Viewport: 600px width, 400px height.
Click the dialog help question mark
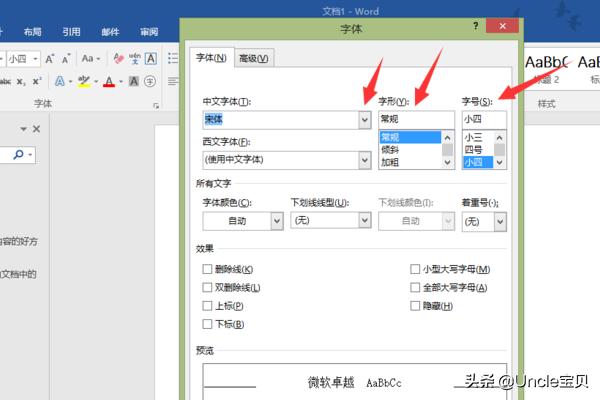point(476,27)
